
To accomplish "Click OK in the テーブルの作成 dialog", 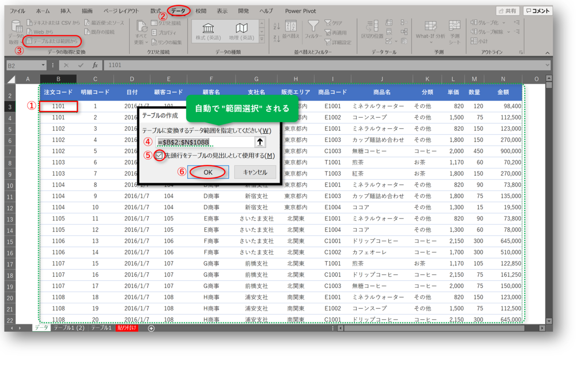I will coord(208,171).
